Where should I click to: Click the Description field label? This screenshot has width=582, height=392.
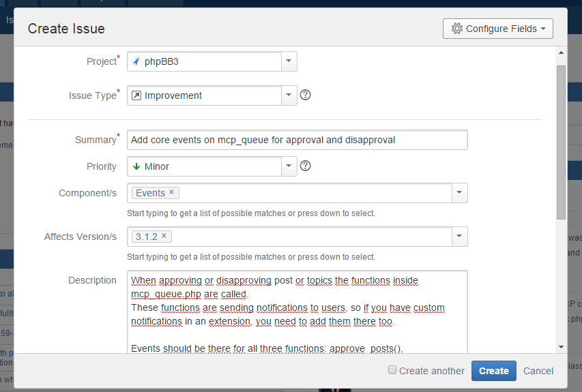92,280
